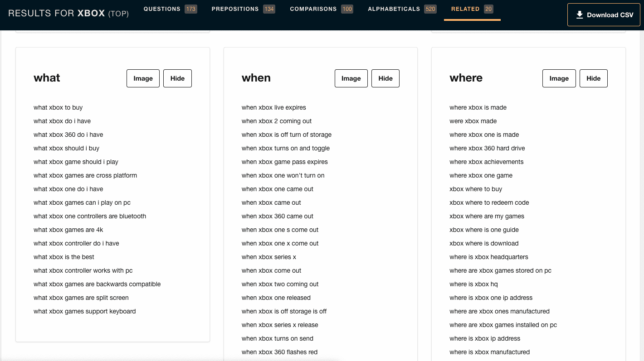Open the Comparisons tab
Screen dimensions: 644x361
tap(322, 9)
